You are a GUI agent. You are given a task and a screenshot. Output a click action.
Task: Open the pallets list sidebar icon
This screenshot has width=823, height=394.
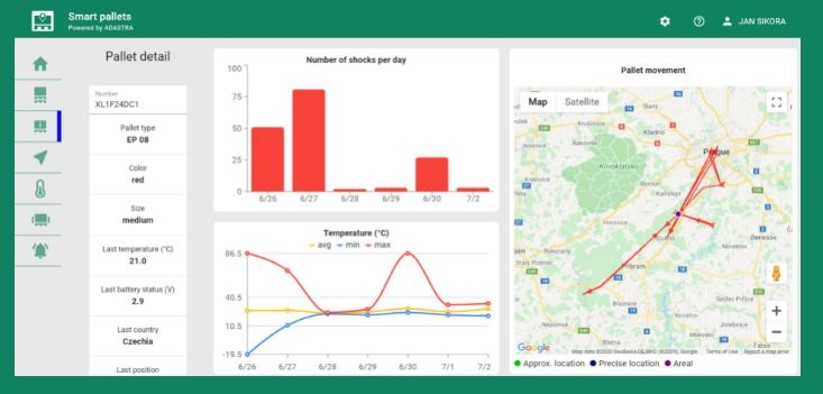tap(40, 95)
